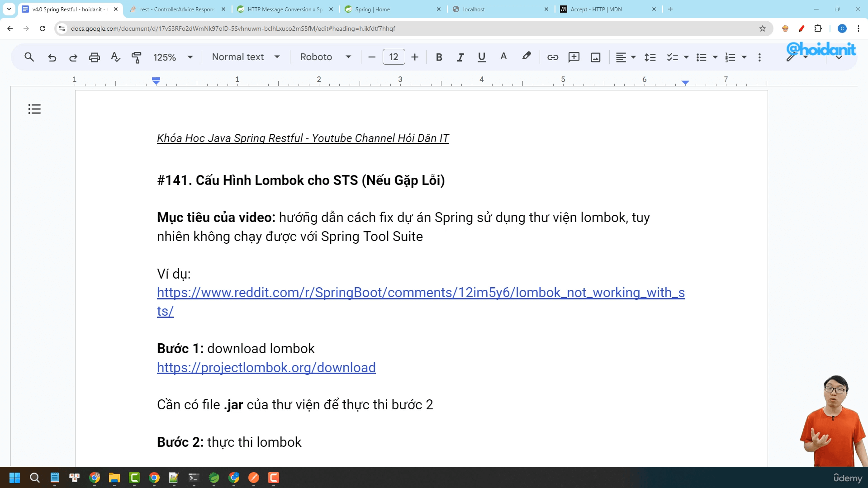868x488 pixels.
Task: Open the Roboto font dropdown
Action: (326, 57)
